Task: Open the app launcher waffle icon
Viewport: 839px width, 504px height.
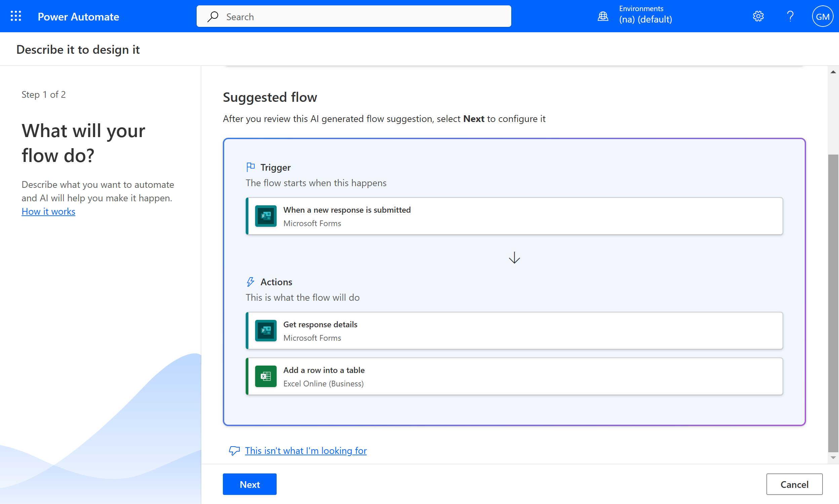Action: click(15, 16)
